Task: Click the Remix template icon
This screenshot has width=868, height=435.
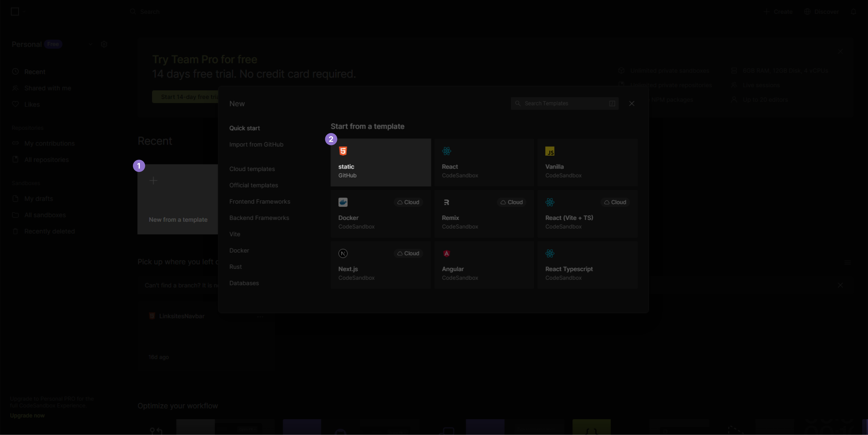Action: coord(446,202)
